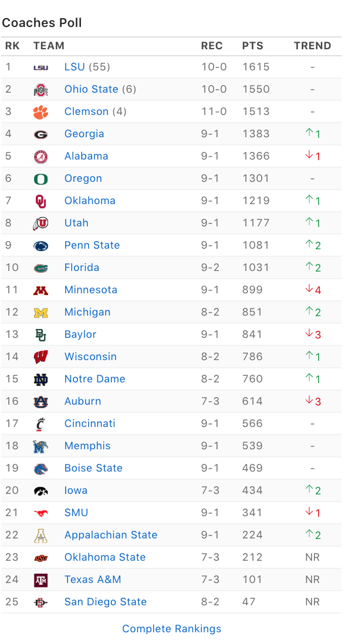Open the Alabama team link
Screen dimensions: 345x644
pyautogui.click(x=86, y=156)
